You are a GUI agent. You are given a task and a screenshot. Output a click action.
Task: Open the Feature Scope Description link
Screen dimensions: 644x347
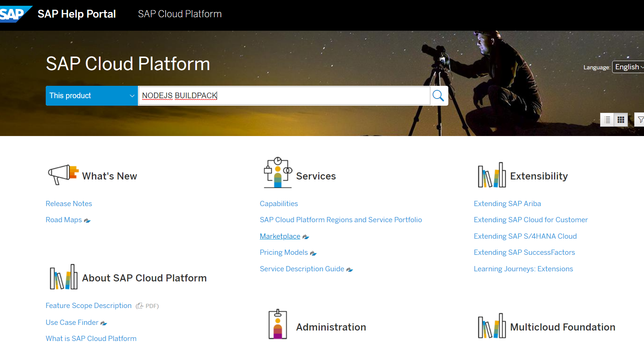coord(88,306)
